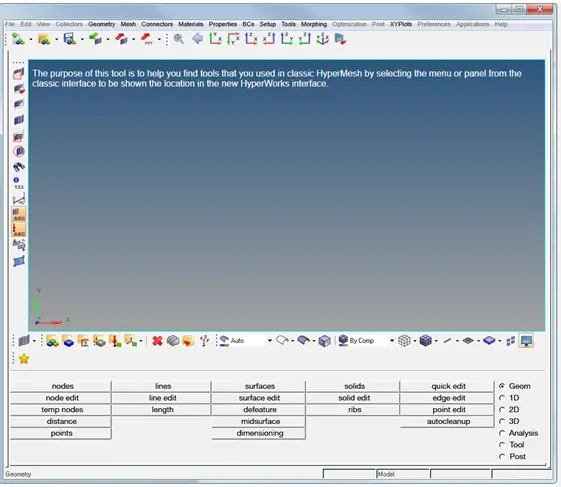Expand arrow beside wireframe geometry icon

[293, 341]
